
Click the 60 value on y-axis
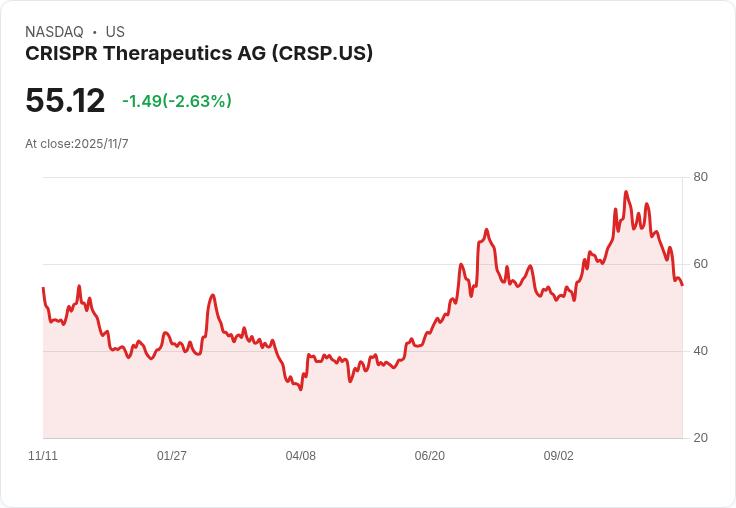pos(701,265)
